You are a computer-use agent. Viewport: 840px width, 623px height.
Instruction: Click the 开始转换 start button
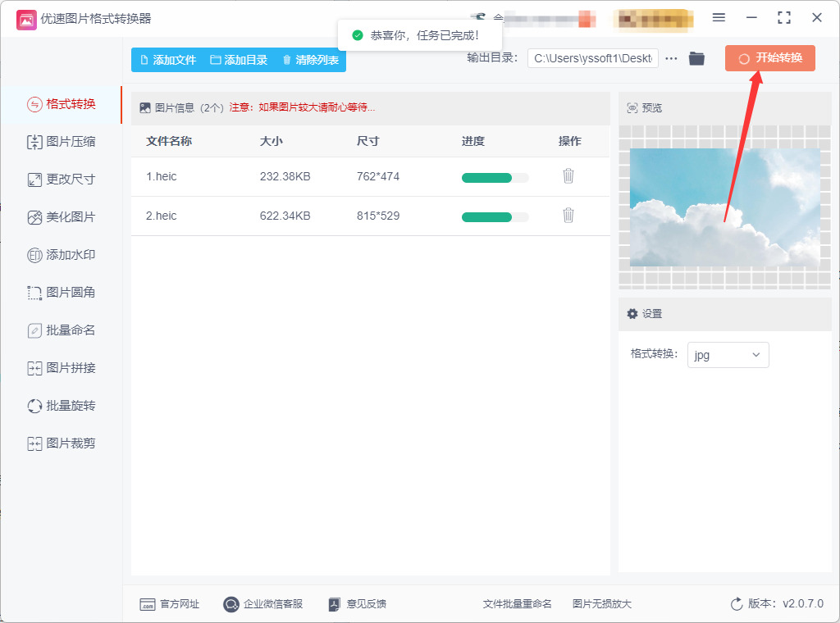770,58
